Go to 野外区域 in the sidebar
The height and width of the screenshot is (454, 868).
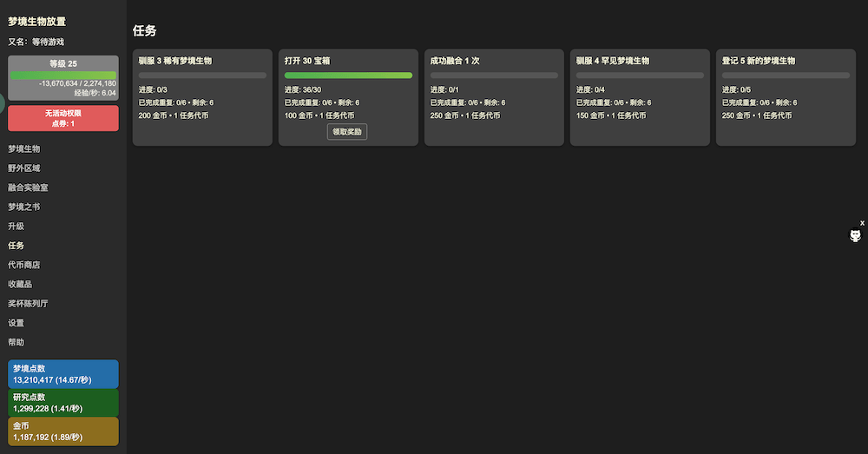pyautogui.click(x=24, y=168)
